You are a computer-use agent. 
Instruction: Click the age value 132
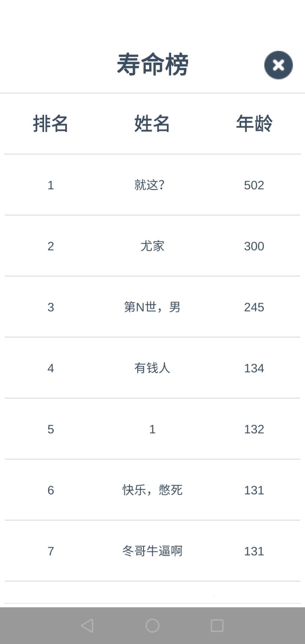tap(254, 429)
